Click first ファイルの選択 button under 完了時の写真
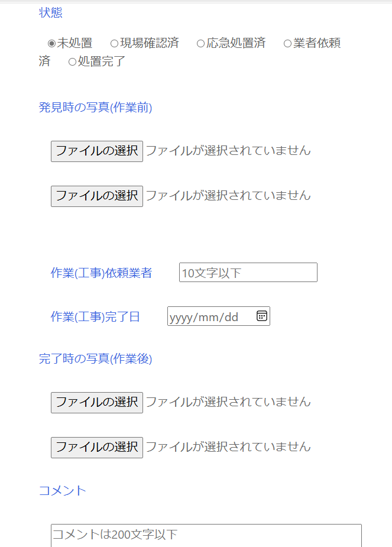 97,402
